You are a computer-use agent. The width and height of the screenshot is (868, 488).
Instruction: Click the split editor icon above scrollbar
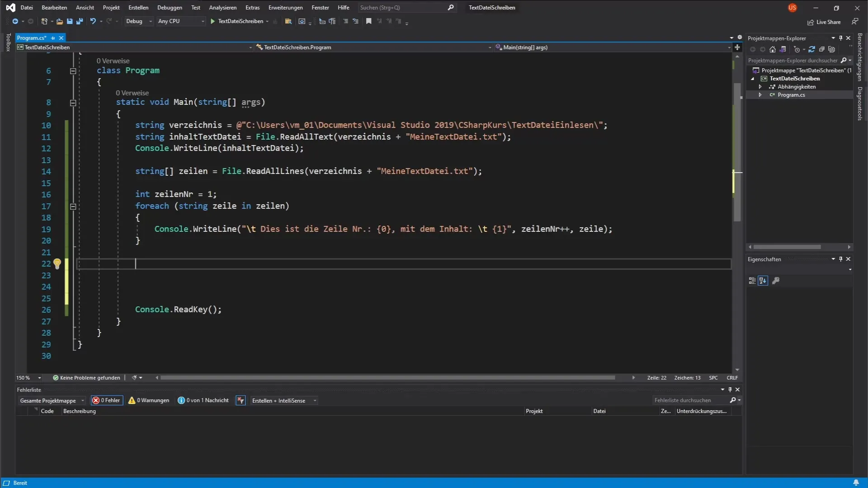737,47
